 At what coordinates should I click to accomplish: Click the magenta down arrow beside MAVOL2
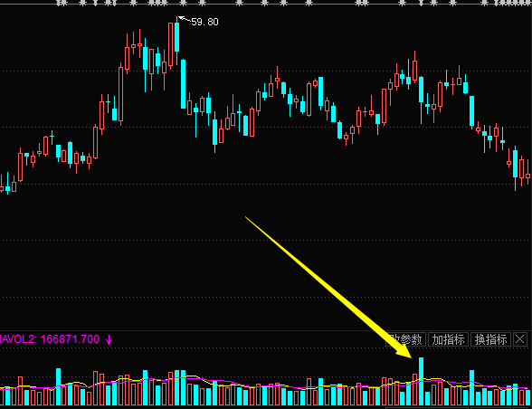pos(109,339)
